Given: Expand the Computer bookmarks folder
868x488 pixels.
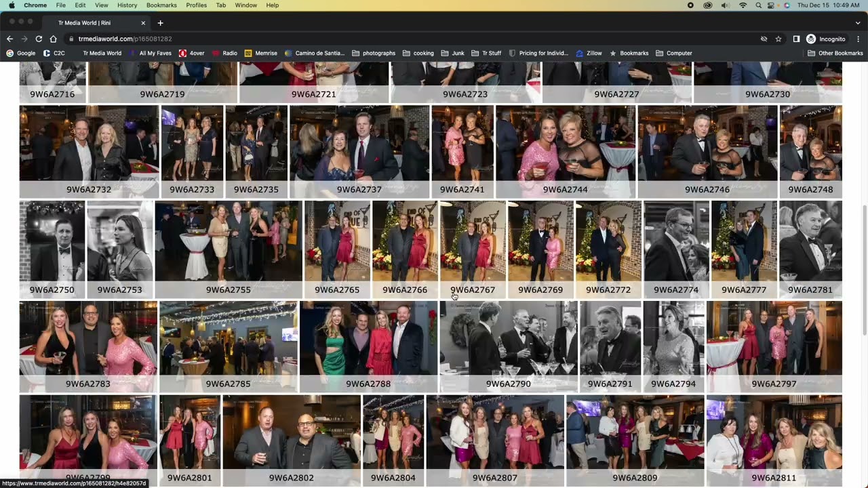Looking at the screenshot, I should 674,53.
